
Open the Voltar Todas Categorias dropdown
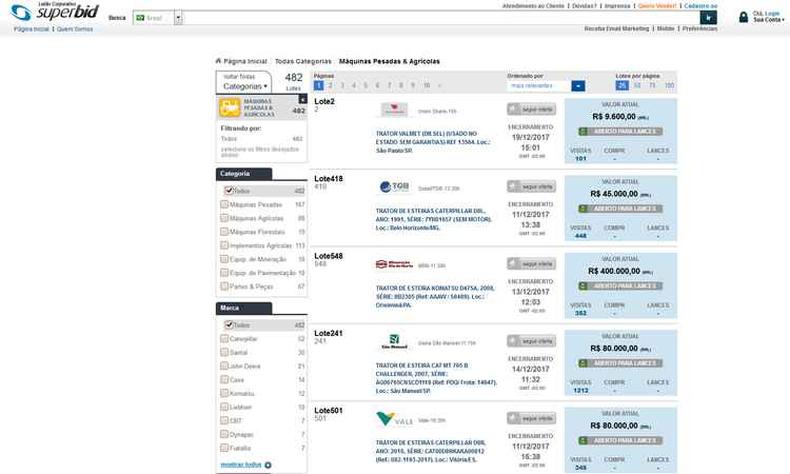tap(244, 82)
